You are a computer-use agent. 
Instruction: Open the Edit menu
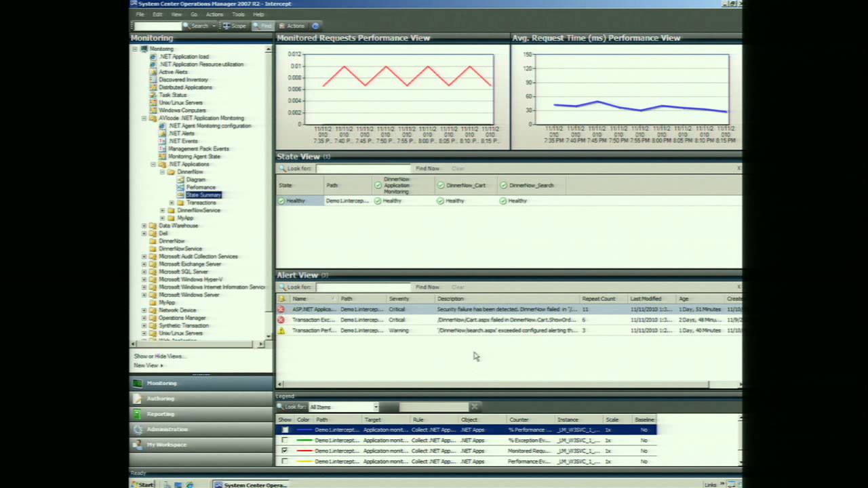tap(157, 14)
